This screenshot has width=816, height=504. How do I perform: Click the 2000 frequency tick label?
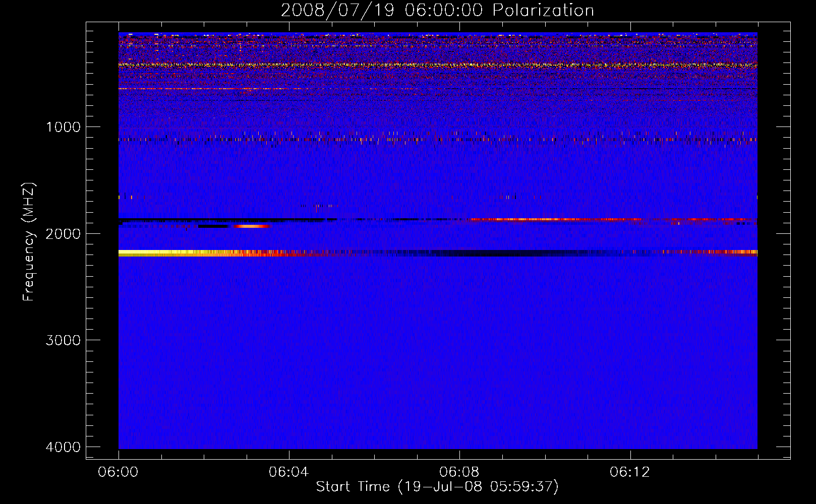click(64, 234)
